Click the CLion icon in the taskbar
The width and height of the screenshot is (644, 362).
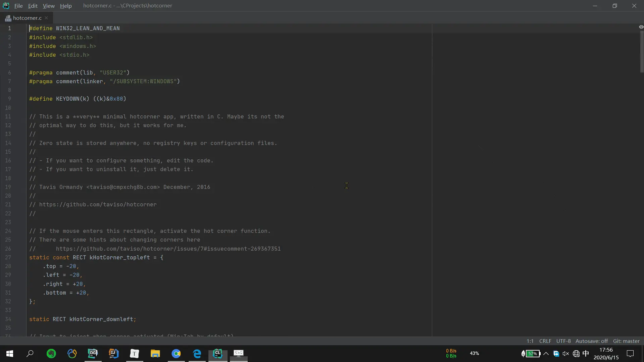(x=218, y=353)
